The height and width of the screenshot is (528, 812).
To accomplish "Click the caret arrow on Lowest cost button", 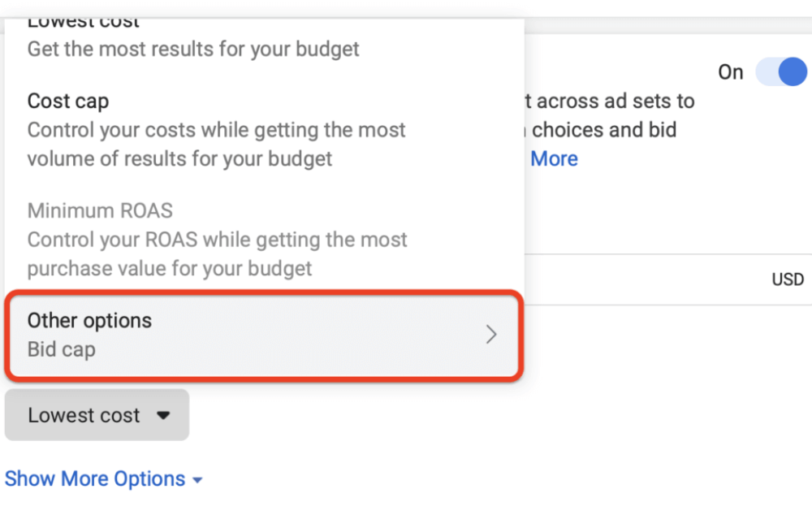I will click(163, 415).
